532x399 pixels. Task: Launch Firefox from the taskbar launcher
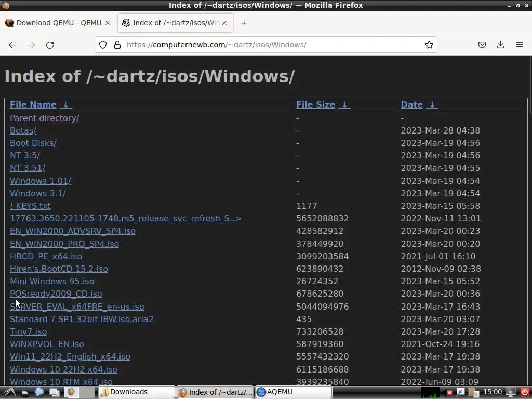(71, 392)
